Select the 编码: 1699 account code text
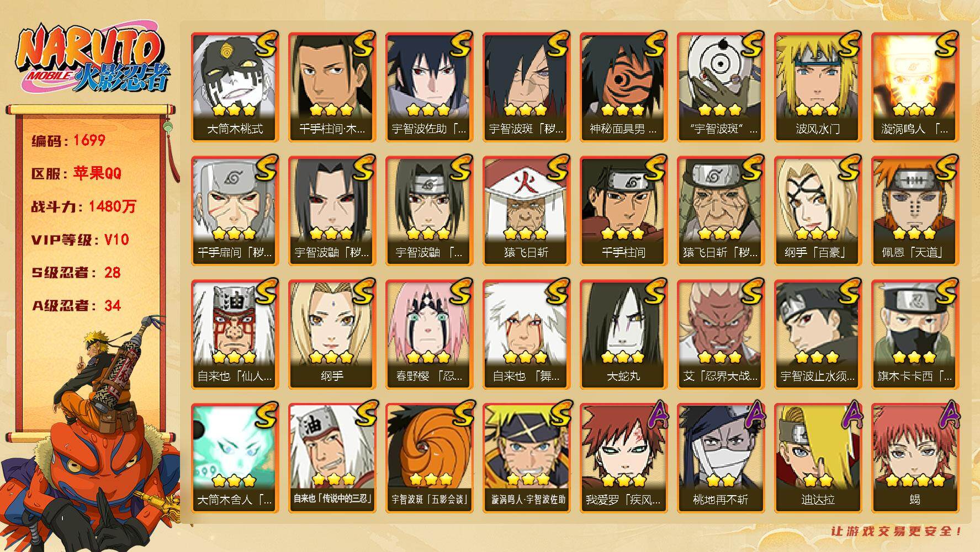The height and width of the screenshot is (552, 980). click(68, 140)
